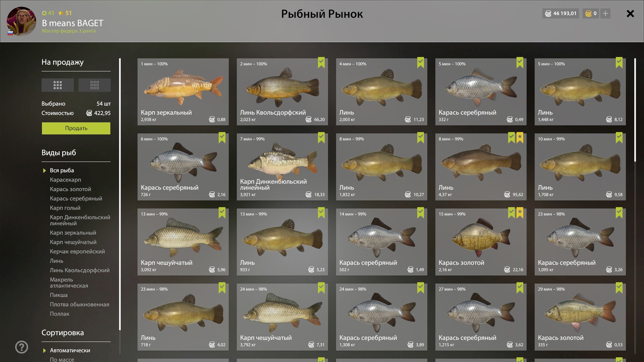Toggle selection checkmark on Карп чешуйчатый 3,092 кг
The height and width of the screenshot is (362, 644).
(222, 213)
